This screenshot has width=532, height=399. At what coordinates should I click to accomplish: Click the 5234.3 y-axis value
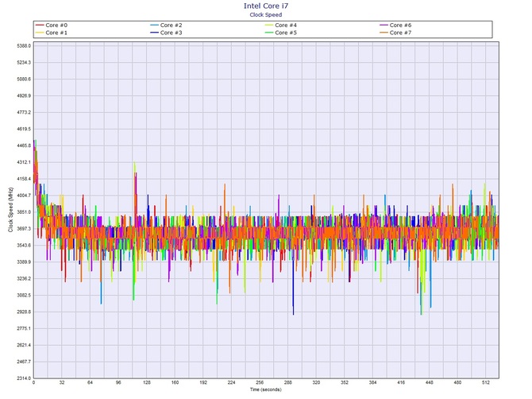(24, 63)
